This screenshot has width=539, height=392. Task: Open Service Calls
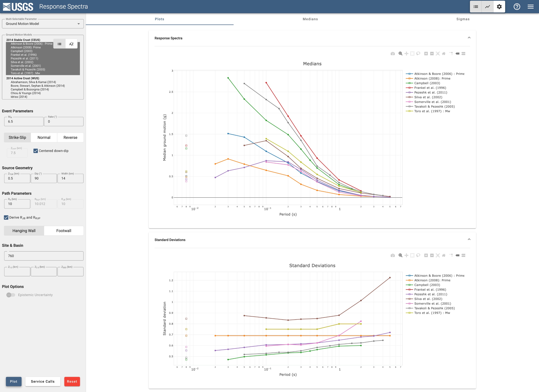tap(43, 381)
